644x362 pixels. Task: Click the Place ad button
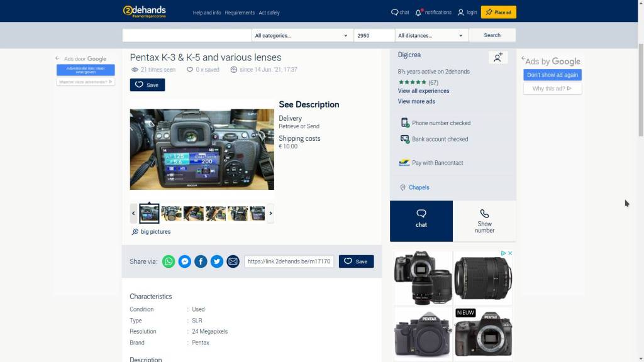[498, 13]
